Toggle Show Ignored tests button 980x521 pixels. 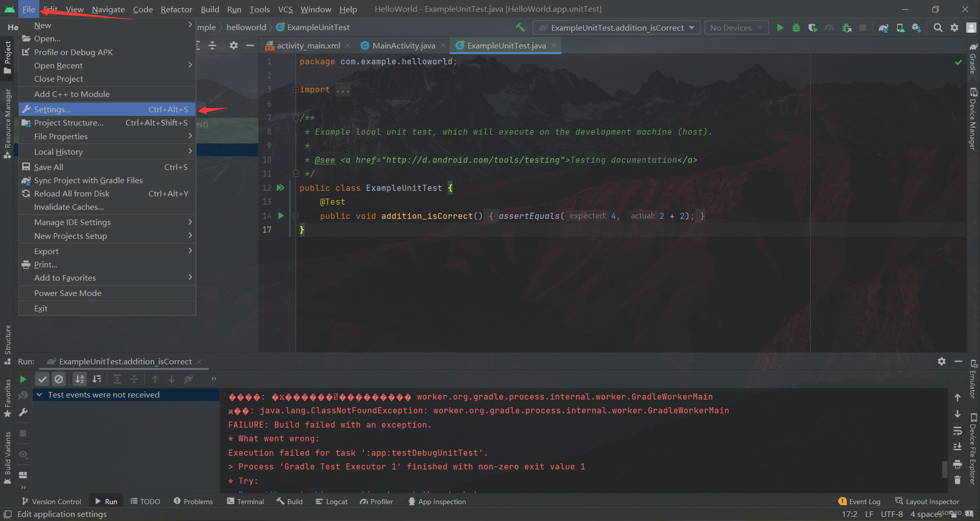pyautogui.click(x=59, y=379)
